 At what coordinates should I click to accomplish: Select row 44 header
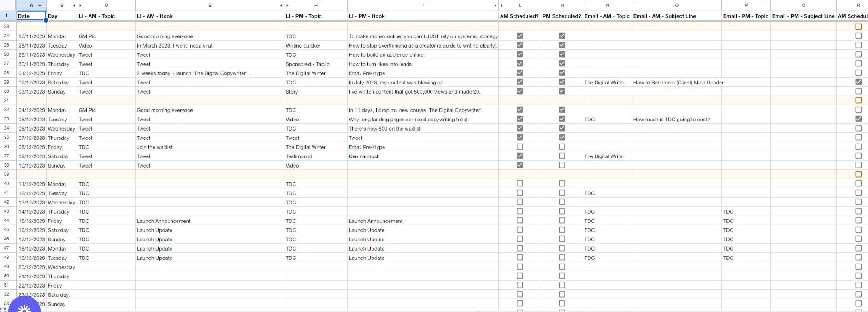(6, 221)
